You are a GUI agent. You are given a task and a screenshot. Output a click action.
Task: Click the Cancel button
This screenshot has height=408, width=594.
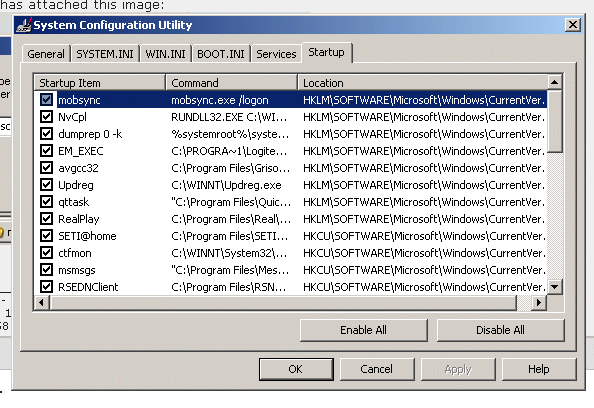377,369
